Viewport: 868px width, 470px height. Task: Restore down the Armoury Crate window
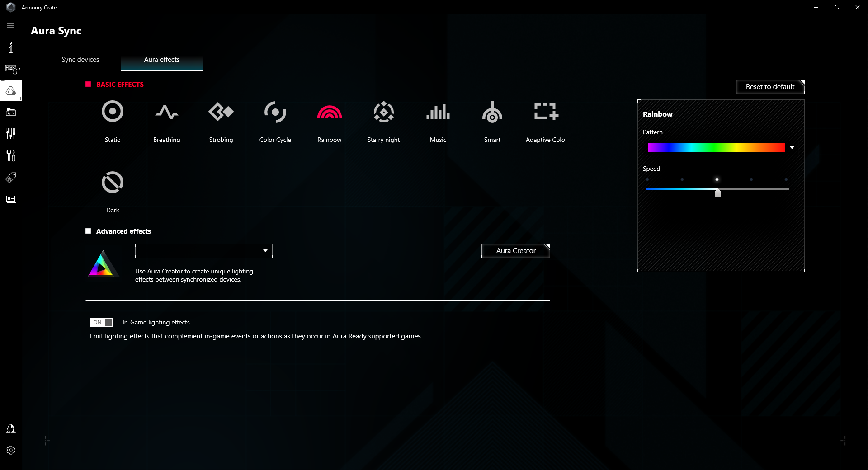point(837,7)
